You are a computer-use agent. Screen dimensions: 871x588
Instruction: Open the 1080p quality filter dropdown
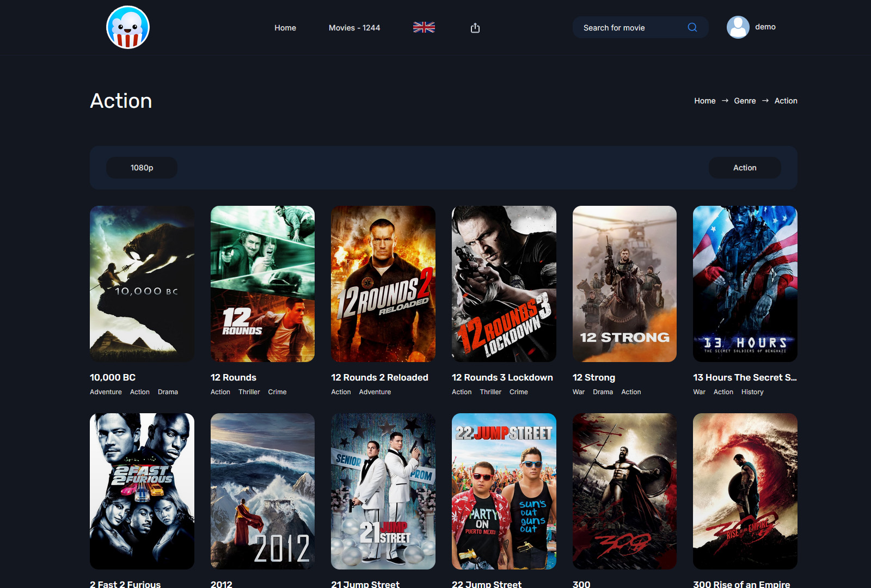[x=142, y=168]
